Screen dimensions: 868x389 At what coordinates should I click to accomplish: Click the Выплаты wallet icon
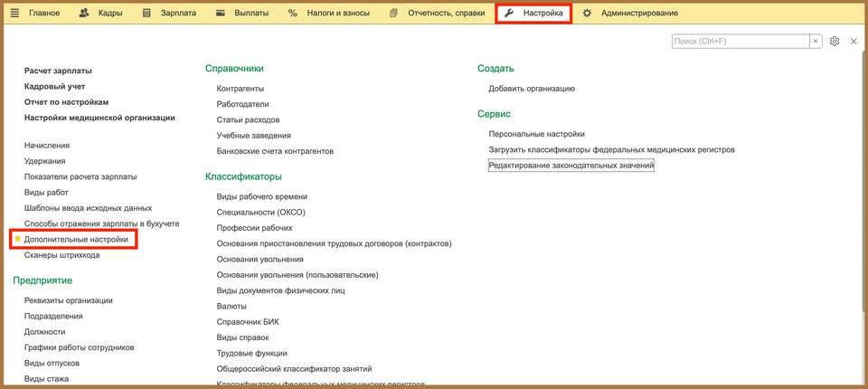tap(220, 13)
